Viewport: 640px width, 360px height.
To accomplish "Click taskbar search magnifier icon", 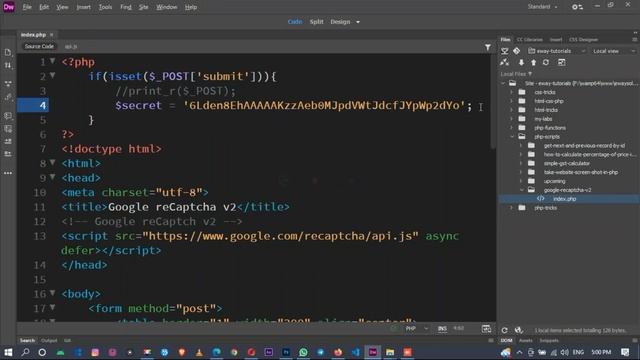I will point(25,352).
